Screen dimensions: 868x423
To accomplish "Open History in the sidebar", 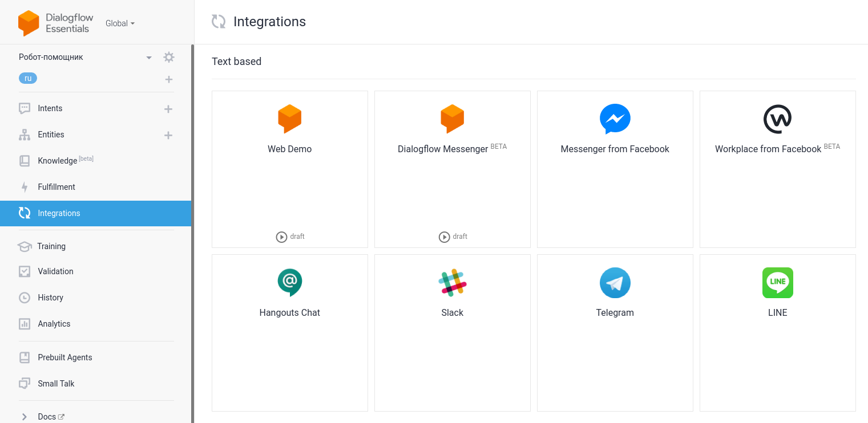I will tap(50, 298).
